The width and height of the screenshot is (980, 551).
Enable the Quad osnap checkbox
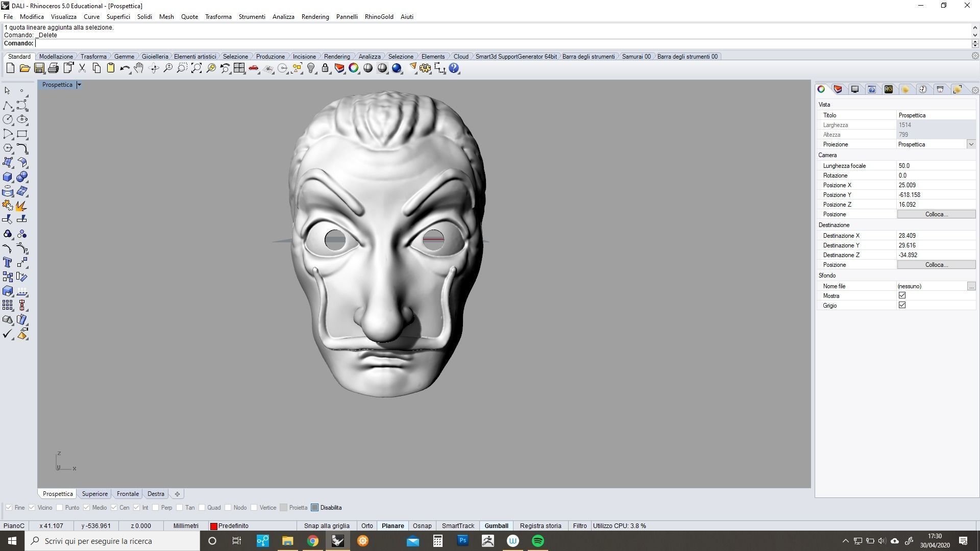[x=202, y=508]
